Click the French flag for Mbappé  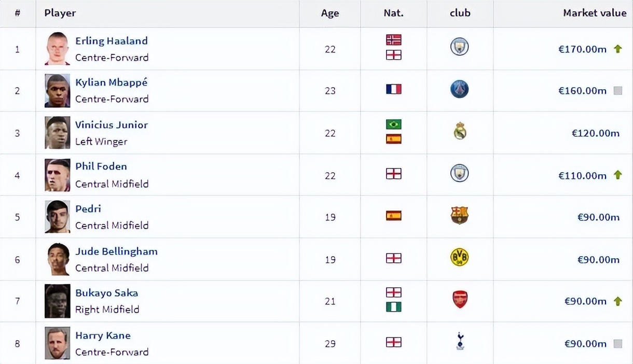coord(394,89)
